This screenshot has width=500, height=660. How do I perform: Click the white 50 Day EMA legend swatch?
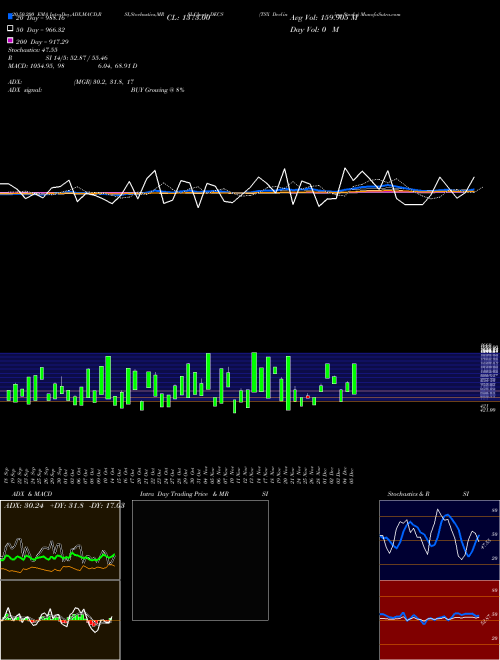[10, 29]
